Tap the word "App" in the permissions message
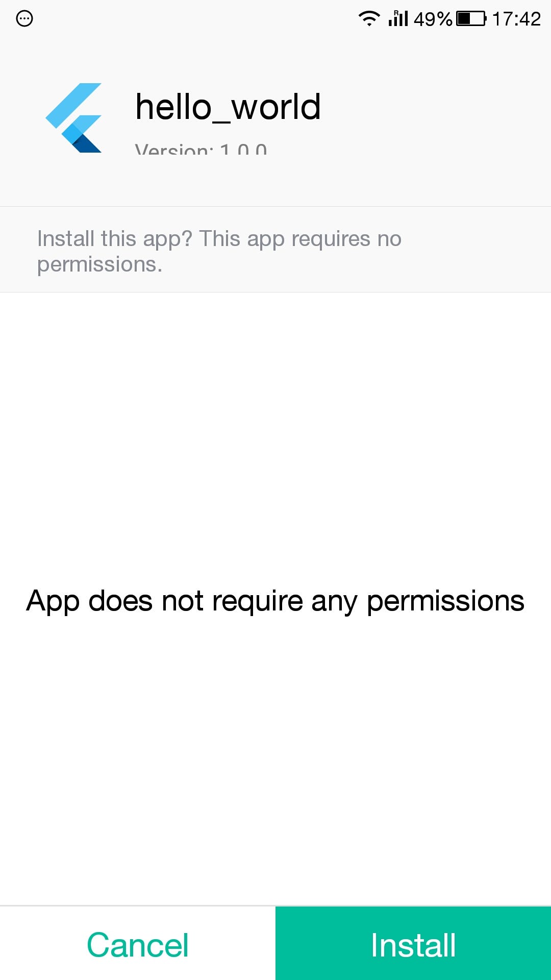The height and width of the screenshot is (980, 551). point(53,601)
